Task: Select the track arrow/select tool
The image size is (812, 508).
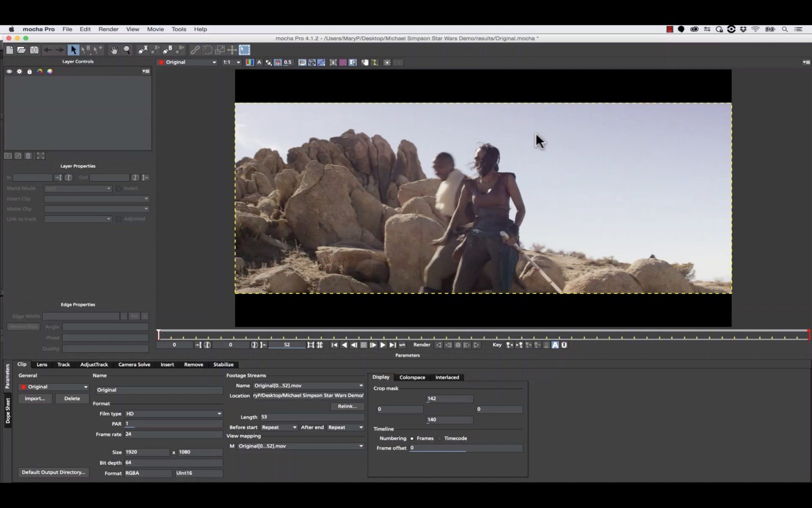Action: point(72,49)
